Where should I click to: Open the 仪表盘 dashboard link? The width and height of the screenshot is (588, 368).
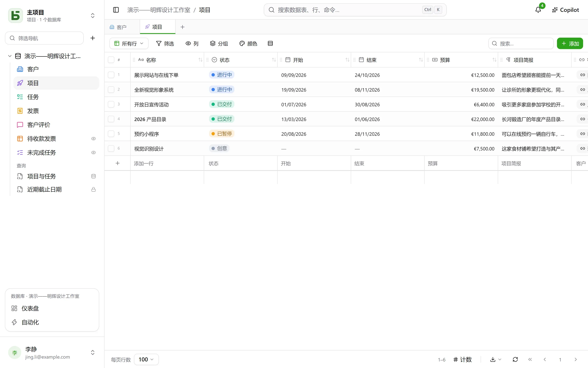point(52,308)
